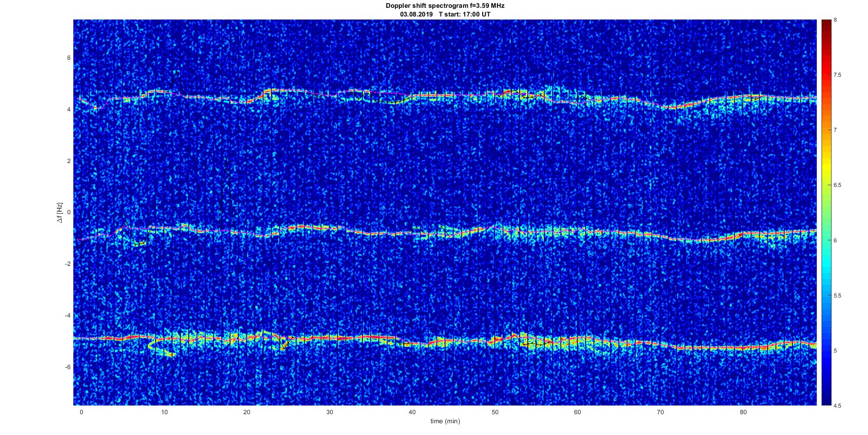868x435 pixels.
Task: Click the x-axis label "time (min)"
Action: 445,421
